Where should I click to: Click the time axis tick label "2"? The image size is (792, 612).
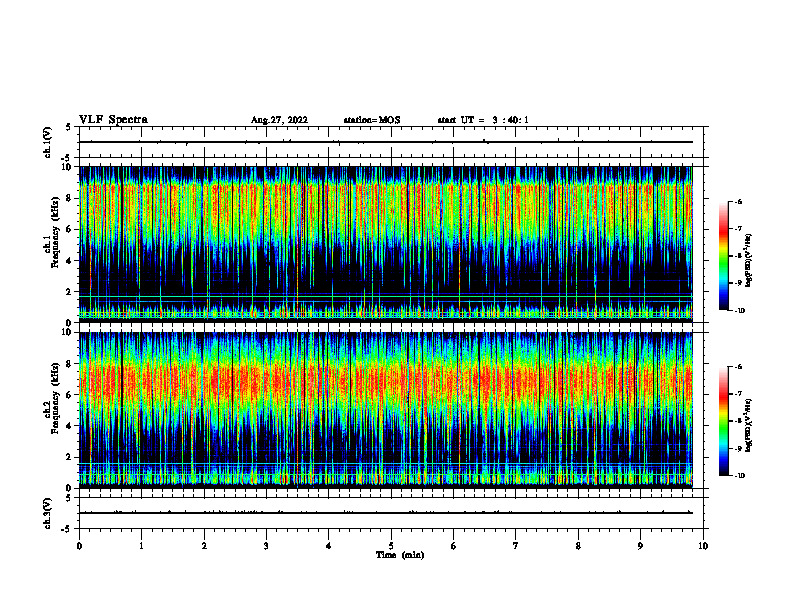click(204, 546)
